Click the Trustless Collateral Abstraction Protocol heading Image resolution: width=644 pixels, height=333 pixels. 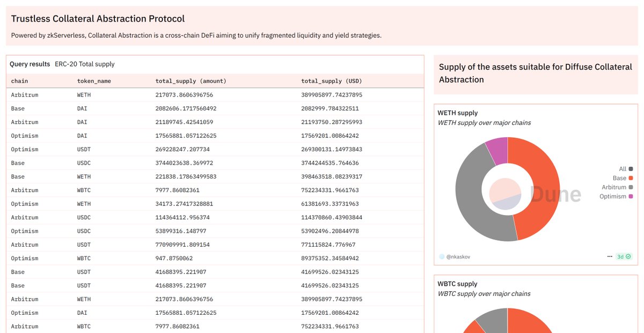pyautogui.click(x=98, y=19)
